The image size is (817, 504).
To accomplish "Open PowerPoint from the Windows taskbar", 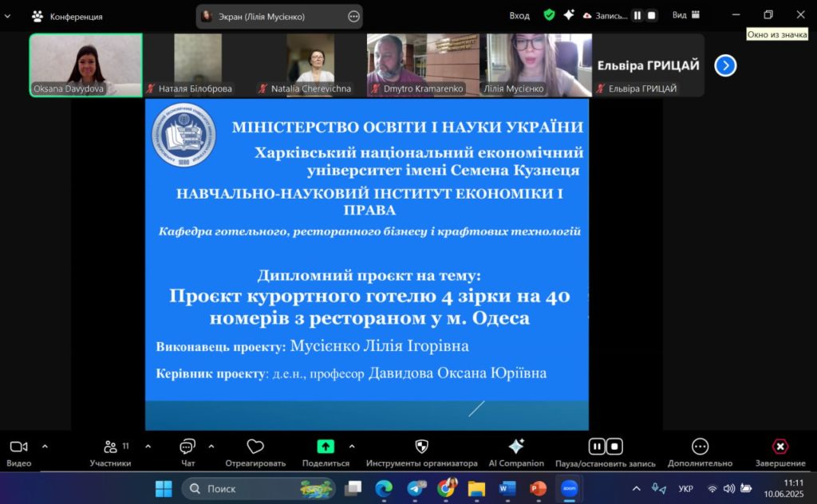I will coord(538,488).
